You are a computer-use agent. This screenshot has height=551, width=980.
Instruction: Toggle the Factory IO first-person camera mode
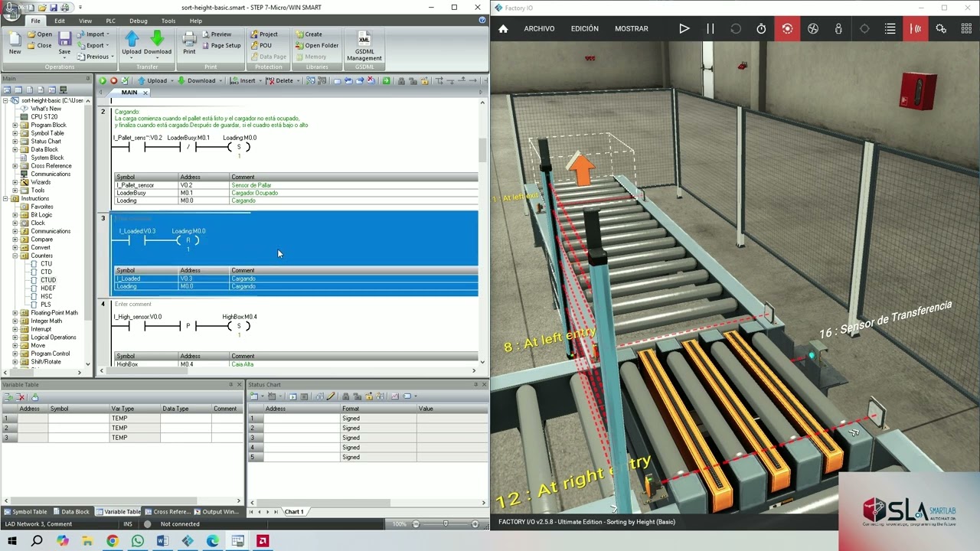pos(838,29)
